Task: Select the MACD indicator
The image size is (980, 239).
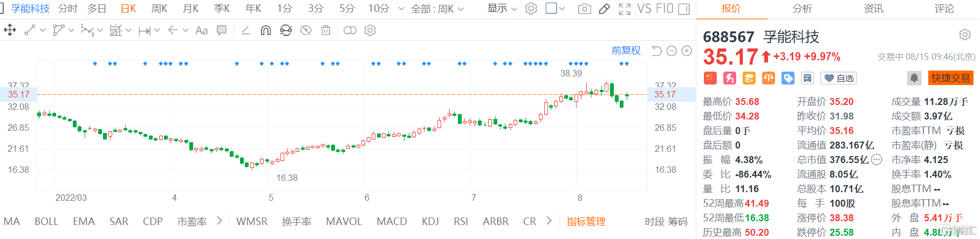Action: (392, 221)
